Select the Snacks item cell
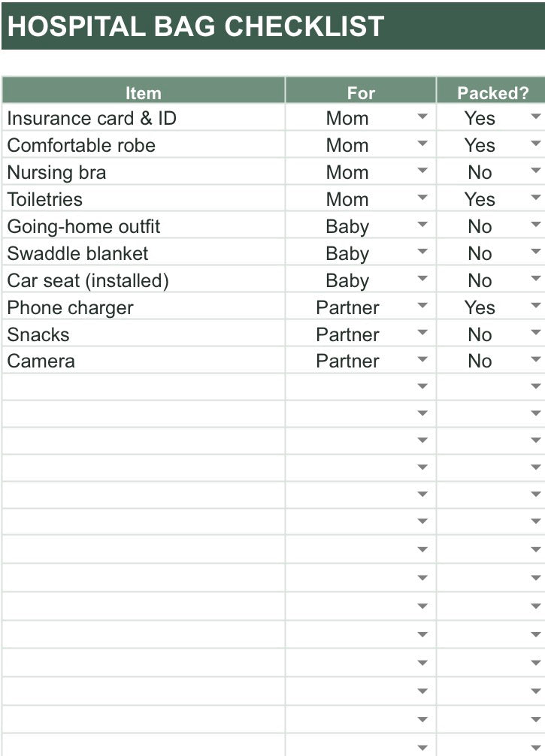 [144, 334]
